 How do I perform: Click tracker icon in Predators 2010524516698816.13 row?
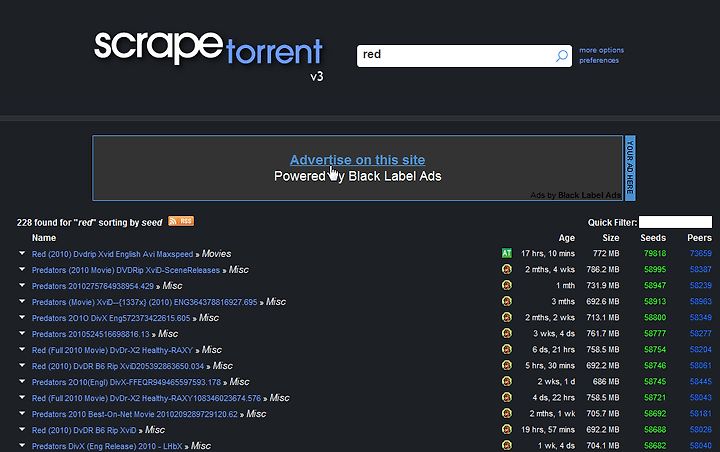tap(506, 333)
